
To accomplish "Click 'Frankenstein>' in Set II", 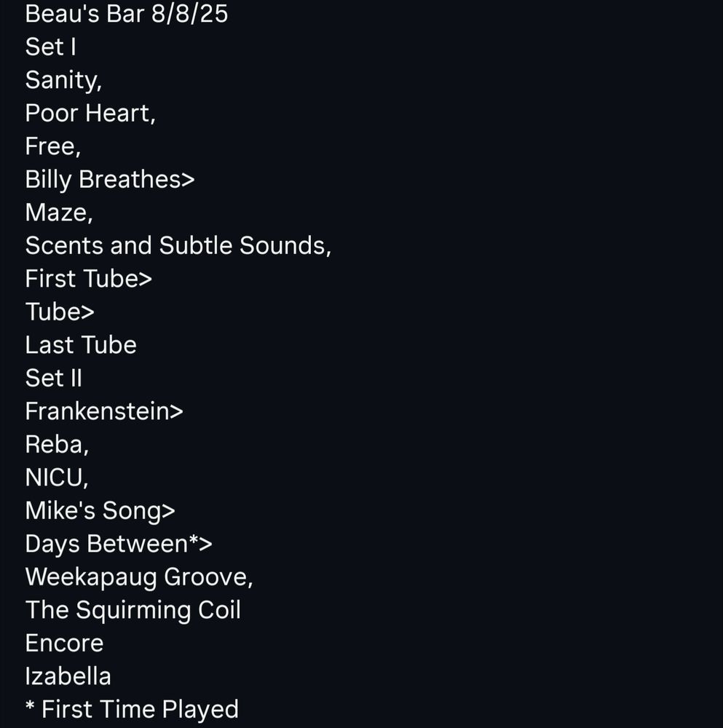I will point(104,411).
